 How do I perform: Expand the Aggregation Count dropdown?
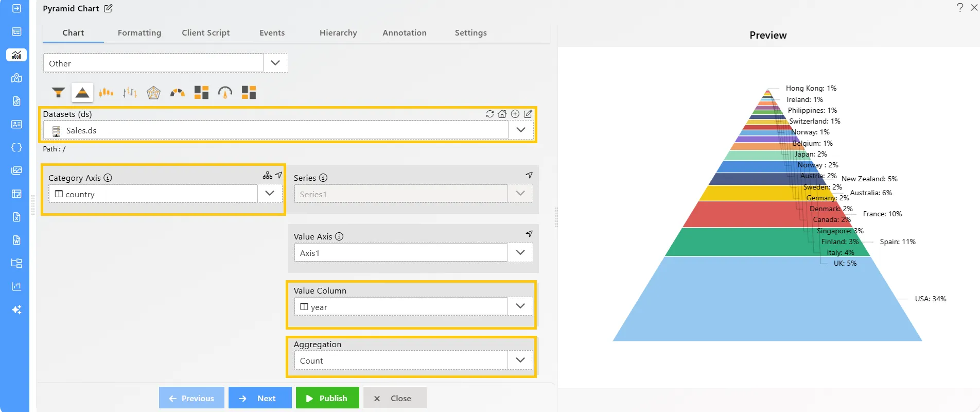coord(520,360)
